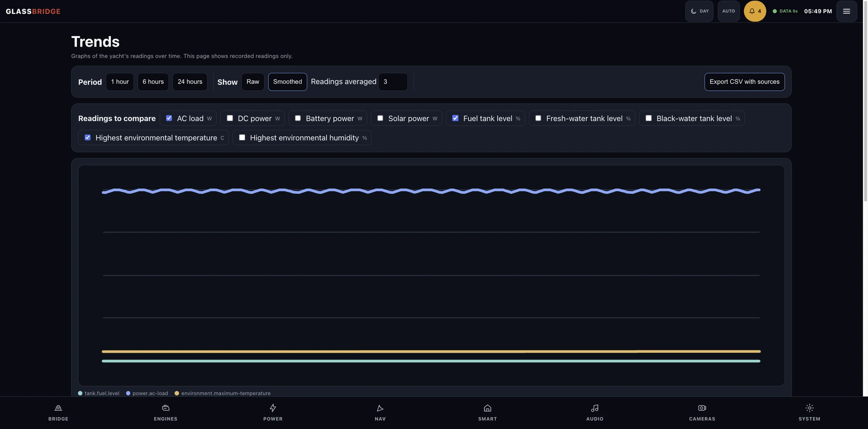Screen dimensions: 868x429
Task: Click "power.ac-load" legend text
Action: [150, 393]
